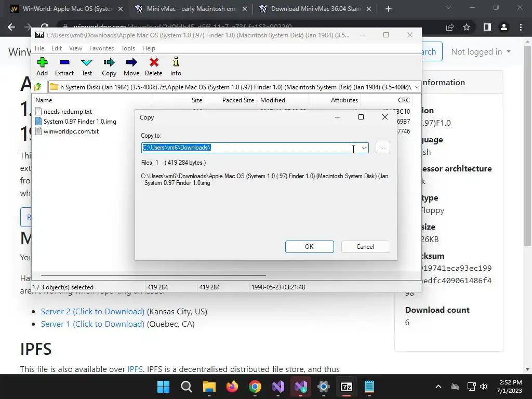Open Firefox from the taskbar

(x=232, y=387)
